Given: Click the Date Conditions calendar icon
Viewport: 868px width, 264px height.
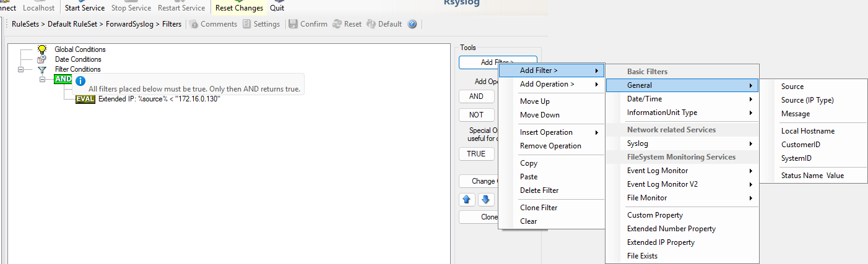Looking at the screenshot, I should click(x=42, y=59).
